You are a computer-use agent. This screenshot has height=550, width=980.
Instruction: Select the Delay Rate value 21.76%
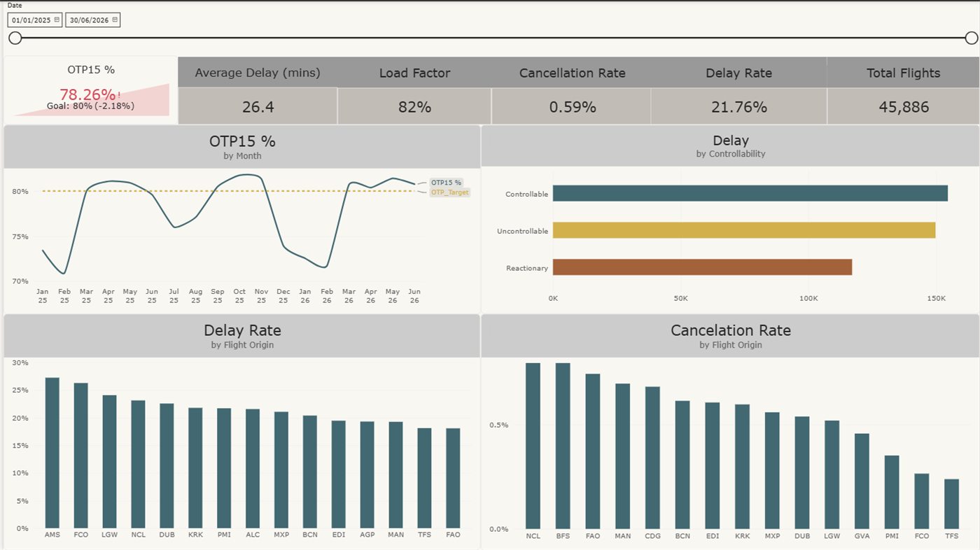point(738,107)
